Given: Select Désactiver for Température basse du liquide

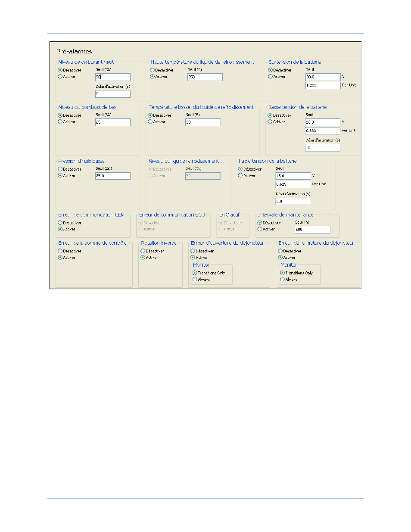Looking at the screenshot, I should (150, 115).
